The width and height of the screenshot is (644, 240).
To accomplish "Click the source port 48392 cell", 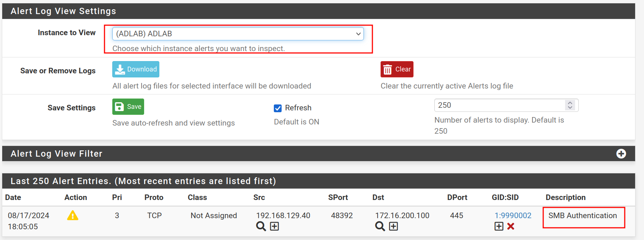I will pyautogui.click(x=342, y=216).
